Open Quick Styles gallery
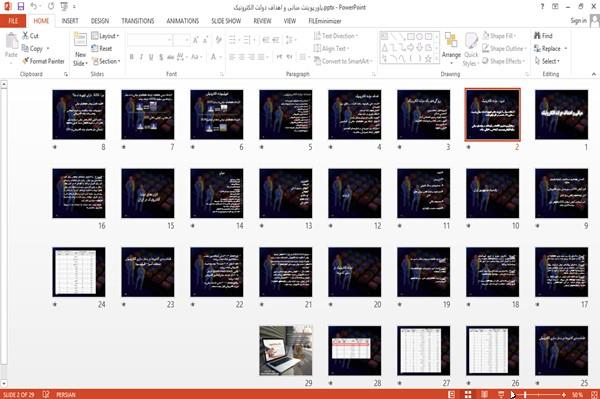 pos(471,49)
